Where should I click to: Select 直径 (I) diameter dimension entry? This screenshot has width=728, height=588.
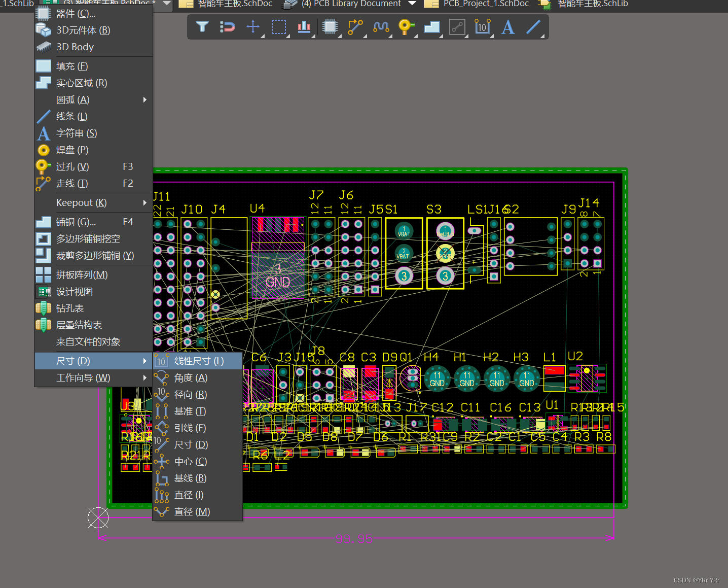click(x=198, y=495)
